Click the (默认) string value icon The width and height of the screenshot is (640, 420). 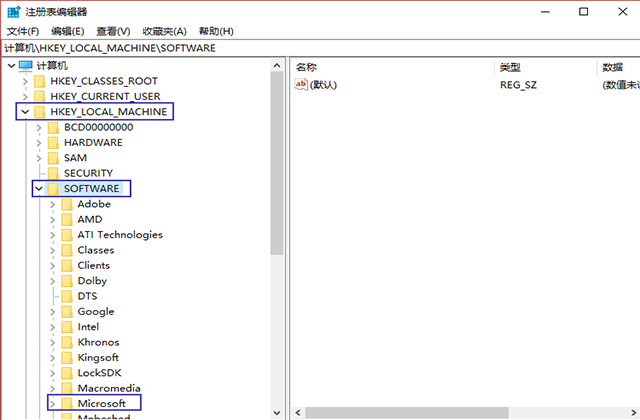(301, 84)
